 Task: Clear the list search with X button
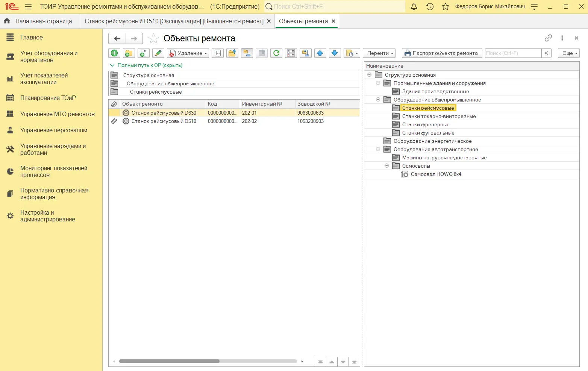pyautogui.click(x=546, y=53)
